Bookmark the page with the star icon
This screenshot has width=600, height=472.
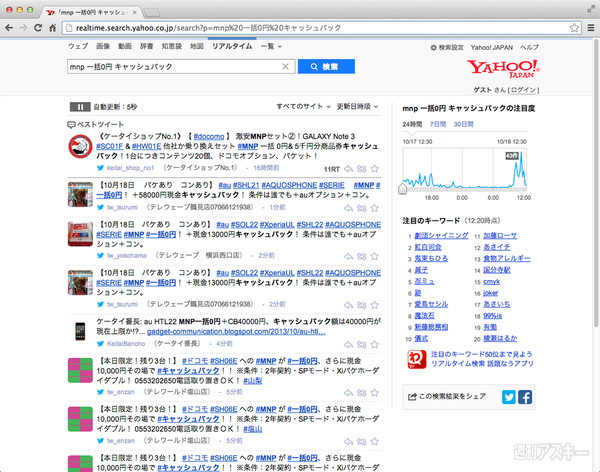coord(574,28)
